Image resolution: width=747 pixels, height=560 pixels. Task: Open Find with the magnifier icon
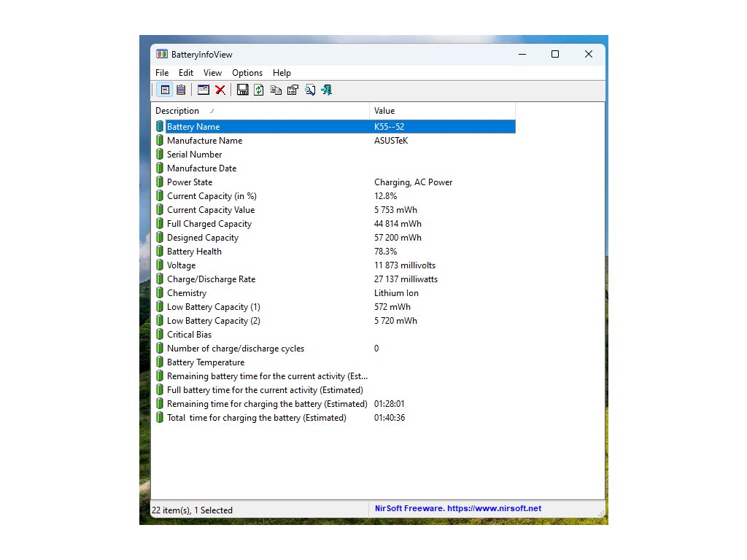[x=310, y=90]
